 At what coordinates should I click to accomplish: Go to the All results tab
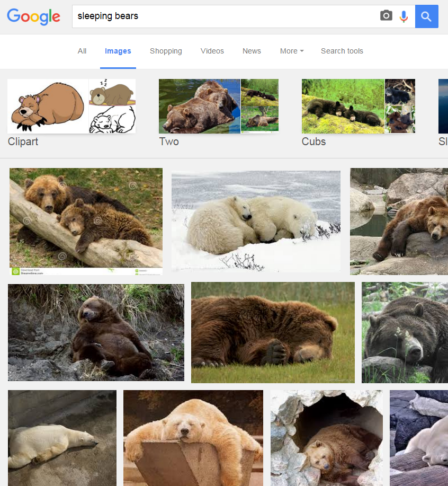click(82, 51)
